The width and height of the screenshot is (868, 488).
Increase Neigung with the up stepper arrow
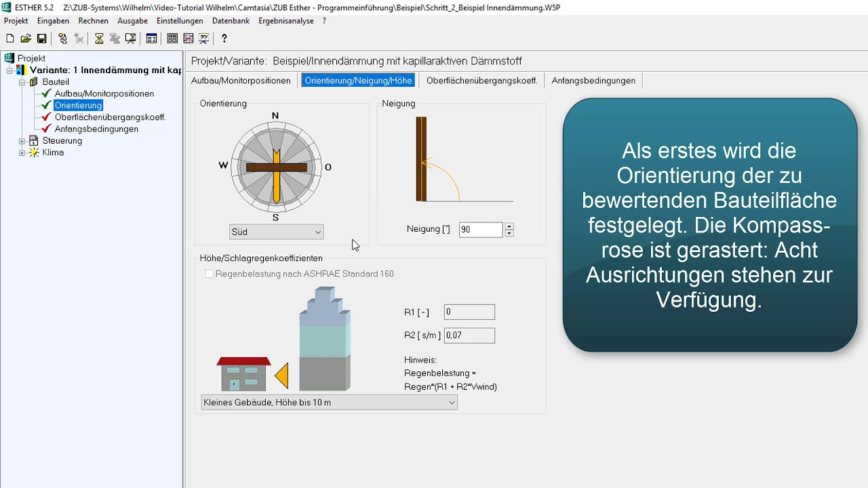coord(509,226)
